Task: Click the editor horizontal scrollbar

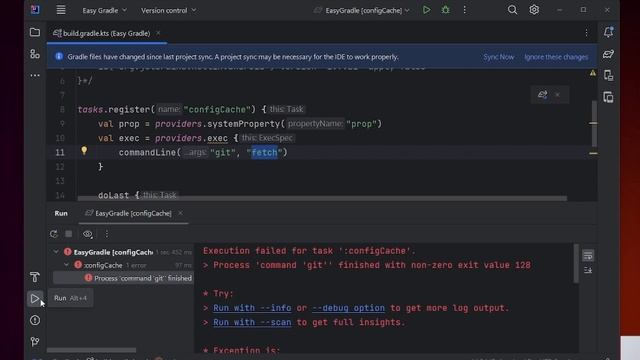Action: tap(322, 198)
